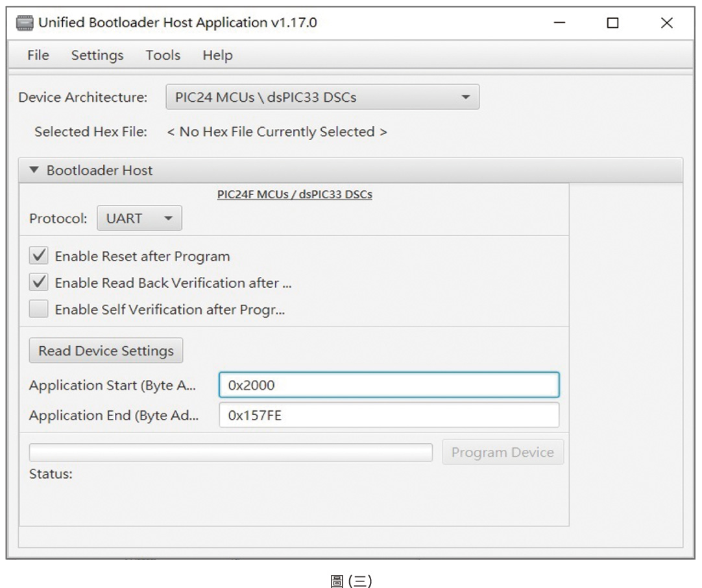Minimize the bootloader window
The width and height of the screenshot is (702, 588).
[x=560, y=23]
